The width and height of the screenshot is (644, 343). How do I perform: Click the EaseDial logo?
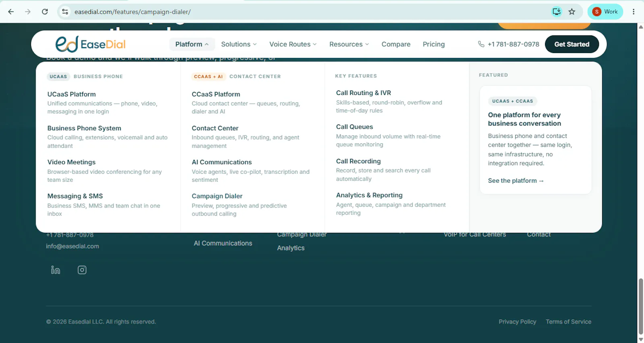point(91,44)
